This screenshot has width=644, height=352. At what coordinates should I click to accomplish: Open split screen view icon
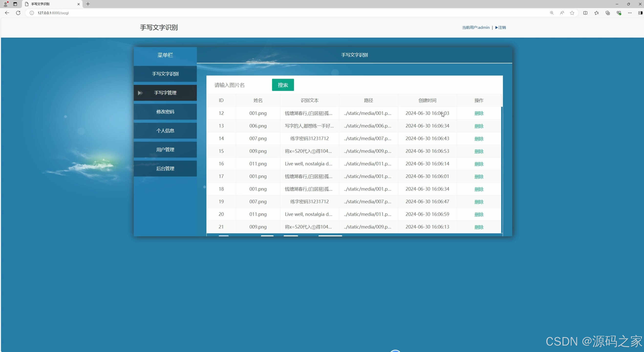click(585, 13)
